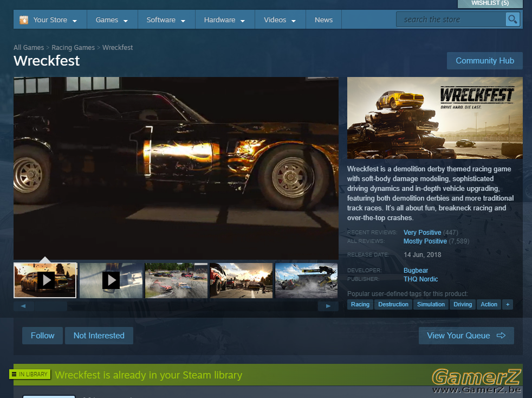
Task: Select the derby crash screenshot thumbnail
Action: (176, 280)
